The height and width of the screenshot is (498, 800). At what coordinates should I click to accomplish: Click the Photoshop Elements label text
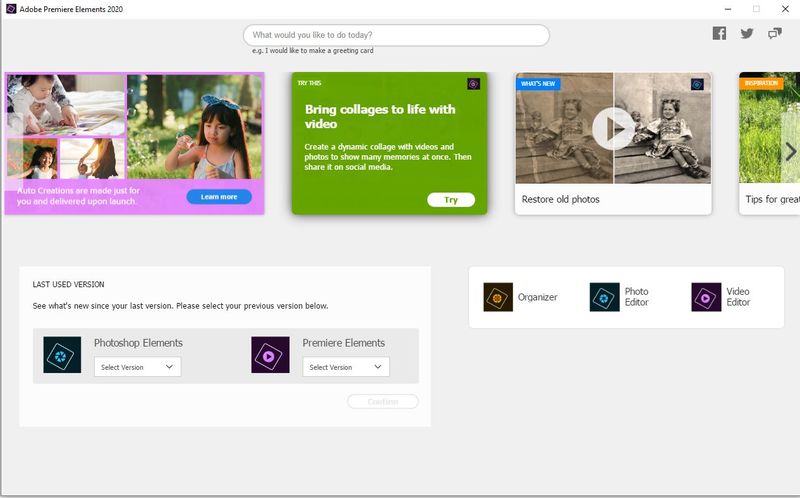pos(138,343)
